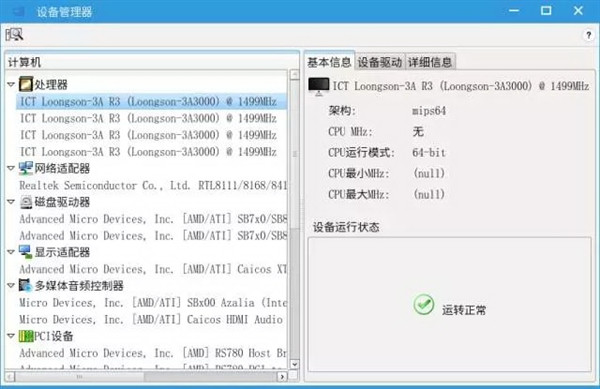Image resolution: width=600 pixels, height=389 pixels.
Task: Select the AMD Caicos XT display entry
Action: [x=153, y=269]
